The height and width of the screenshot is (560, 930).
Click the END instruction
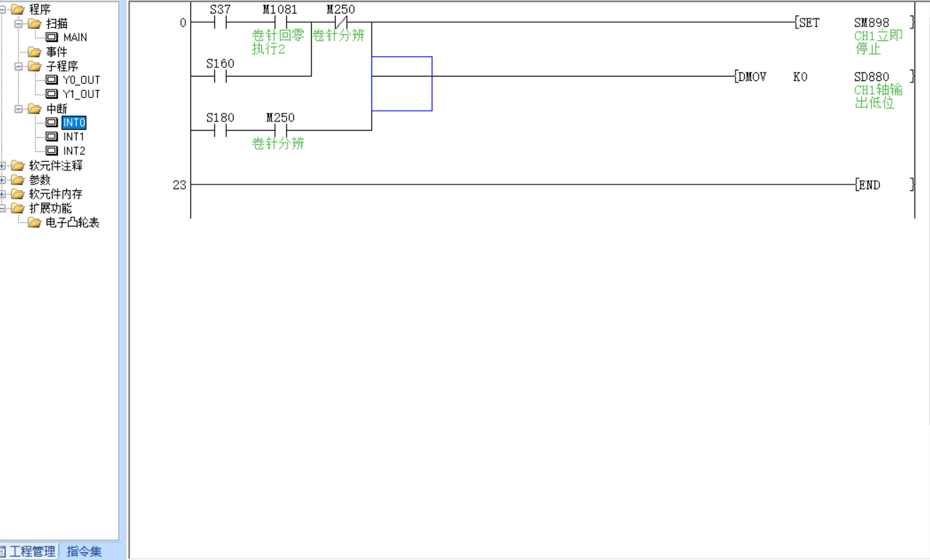point(870,185)
